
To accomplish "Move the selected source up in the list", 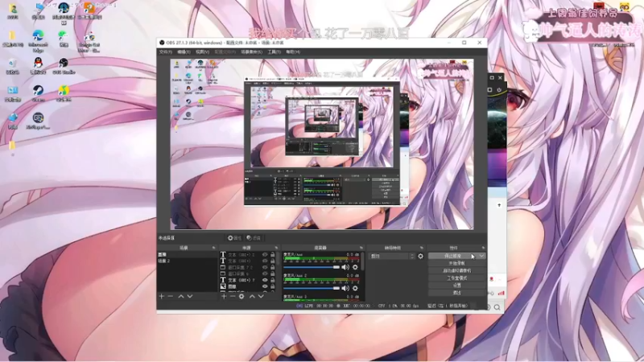I will pos(252,296).
